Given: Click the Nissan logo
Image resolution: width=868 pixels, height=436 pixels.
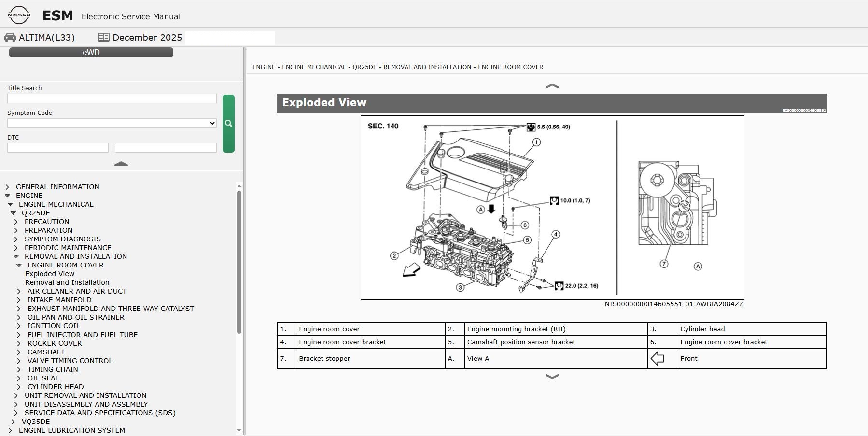Looking at the screenshot, I should point(19,15).
